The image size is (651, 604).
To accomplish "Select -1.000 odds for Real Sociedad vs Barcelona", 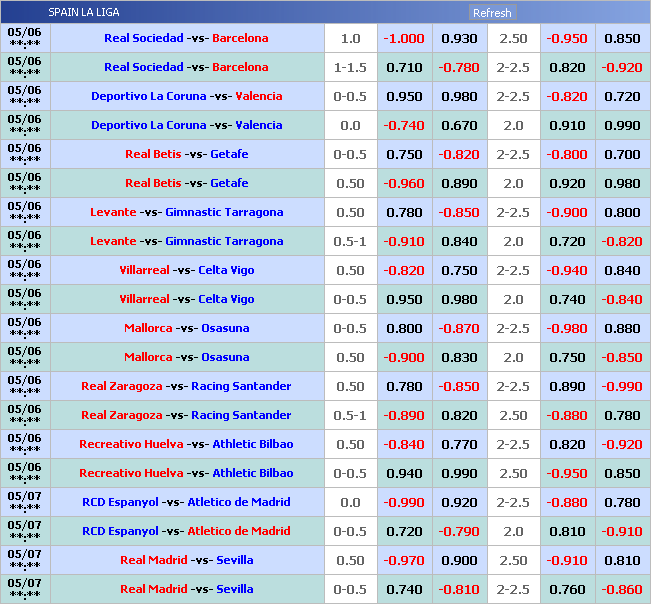I will 404,39.
